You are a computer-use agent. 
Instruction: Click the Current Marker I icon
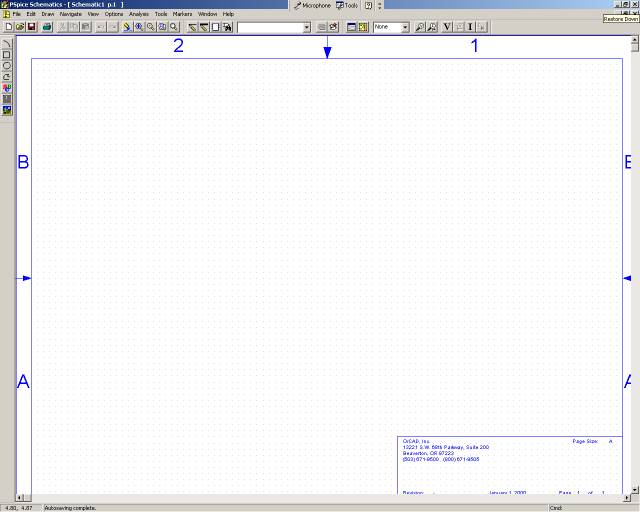pos(470,27)
